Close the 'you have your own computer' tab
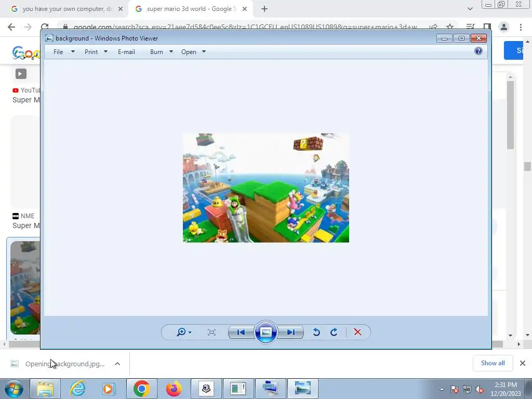 pos(121,9)
